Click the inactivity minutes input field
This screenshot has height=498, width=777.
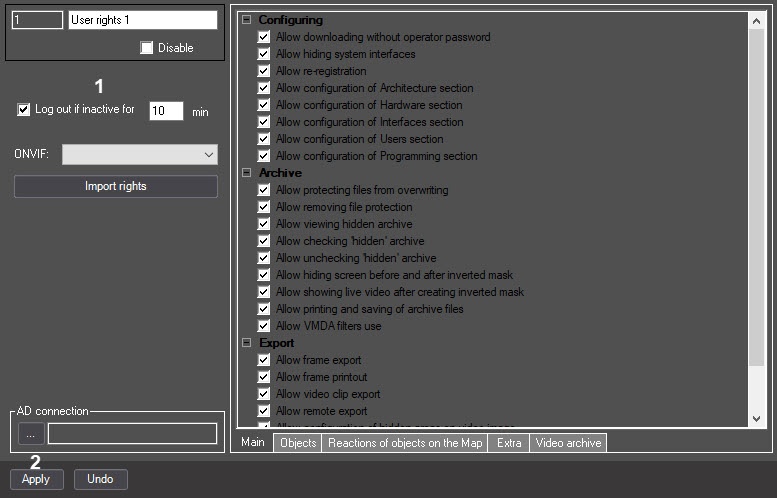point(166,111)
